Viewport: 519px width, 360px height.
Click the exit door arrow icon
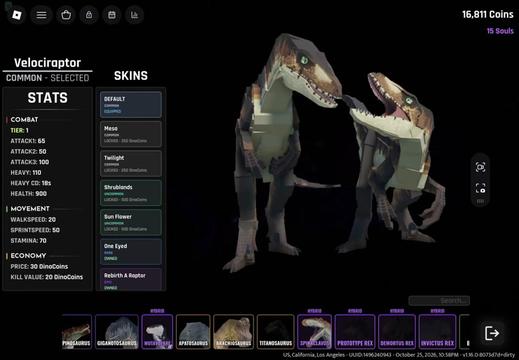[492, 333]
